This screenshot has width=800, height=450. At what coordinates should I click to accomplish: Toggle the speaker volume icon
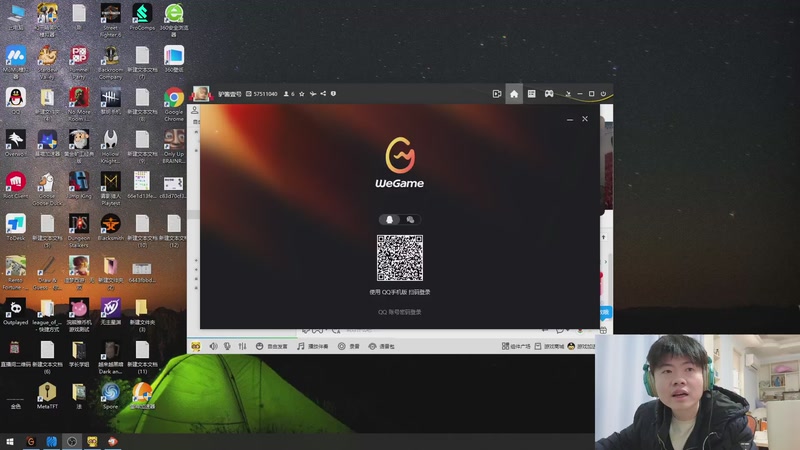(x=213, y=346)
